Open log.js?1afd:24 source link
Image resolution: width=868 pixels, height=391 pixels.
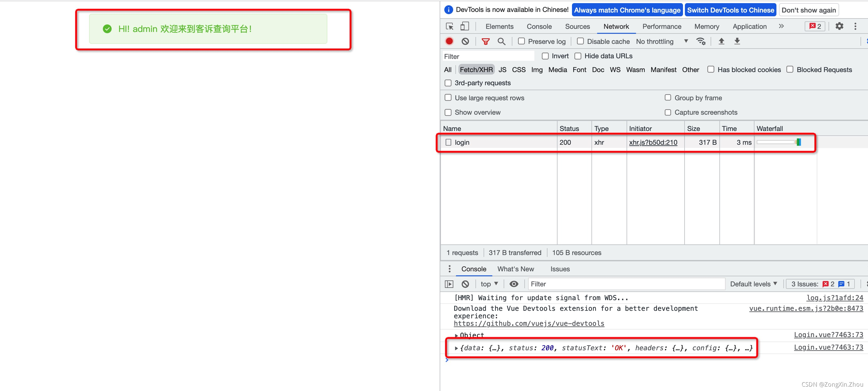tap(834, 297)
